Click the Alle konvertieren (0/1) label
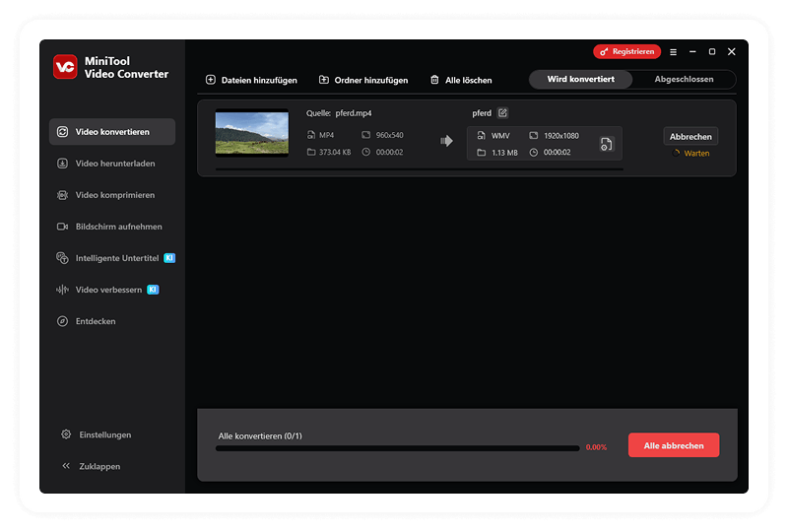Screen dimensions: 788x532 pyautogui.click(x=260, y=436)
